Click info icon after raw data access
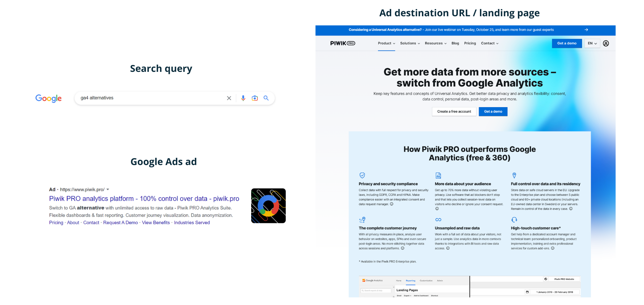The image size is (644, 305). (448, 248)
